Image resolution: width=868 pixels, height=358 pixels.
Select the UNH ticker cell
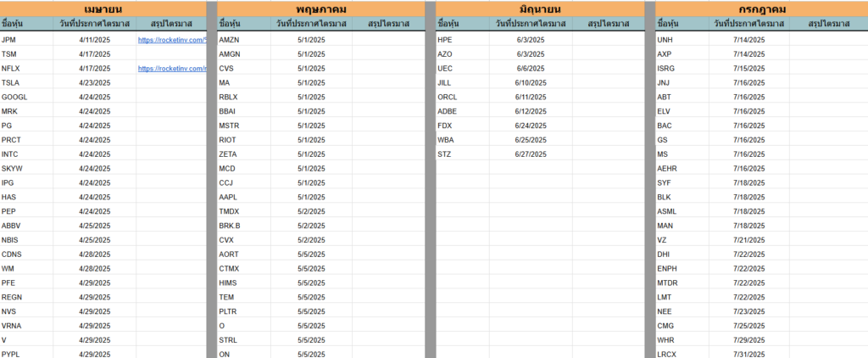pos(682,40)
